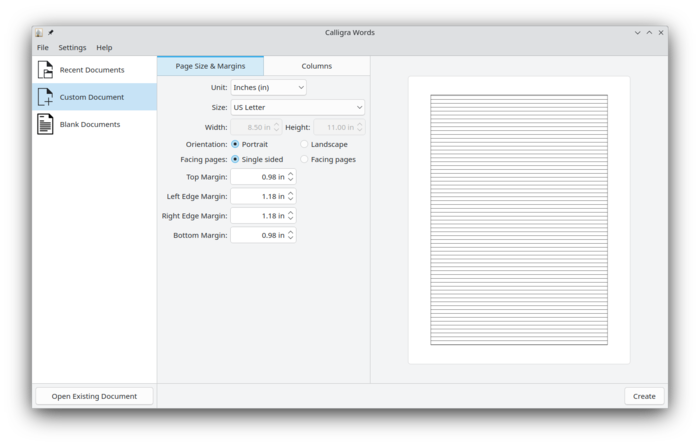Open the File menu
The width and height of the screenshot is (700, 446).
pos(43,47)
